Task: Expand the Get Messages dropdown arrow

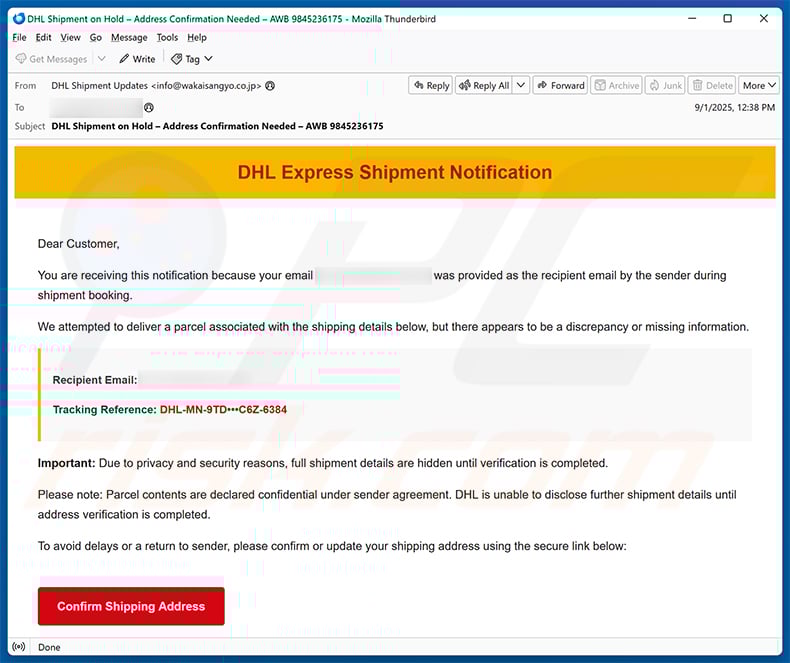Action: click(x=102, y=59)
